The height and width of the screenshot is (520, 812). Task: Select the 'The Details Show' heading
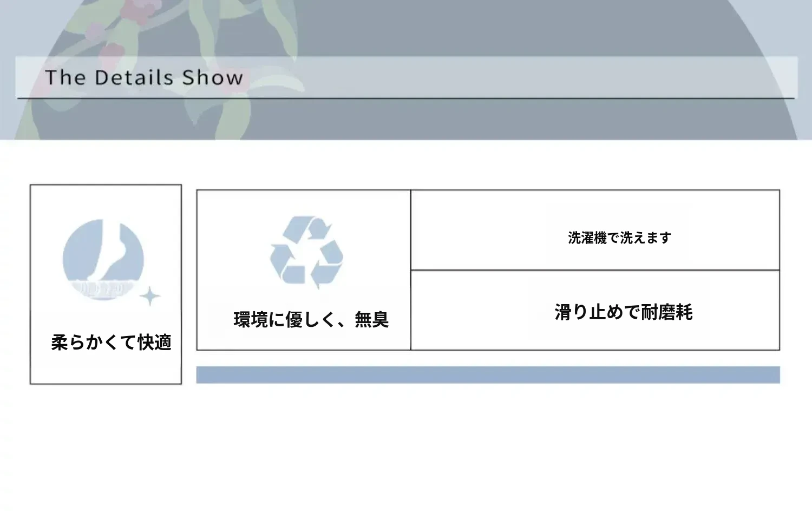point(144,77)
